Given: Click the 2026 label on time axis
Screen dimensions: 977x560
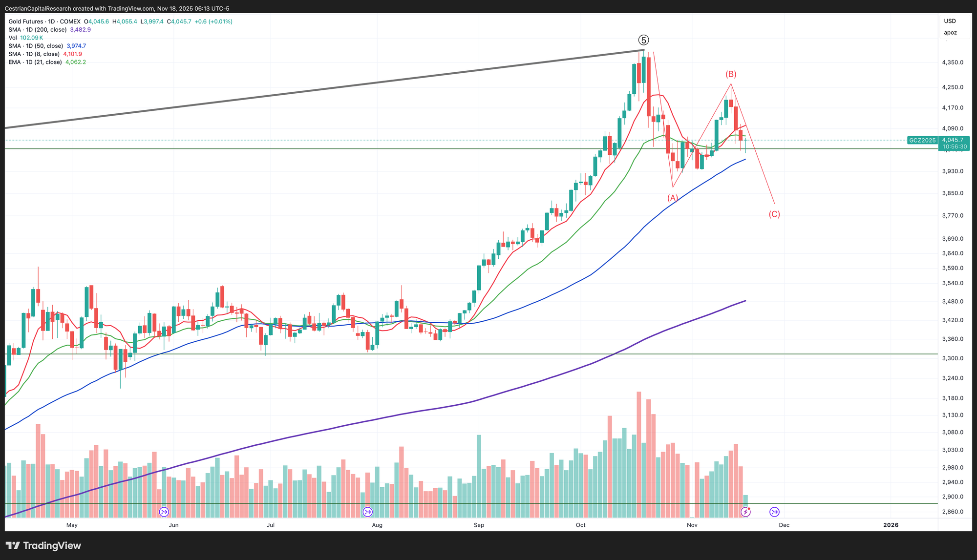Looking at the screenshot, I should tap(891, 525).
